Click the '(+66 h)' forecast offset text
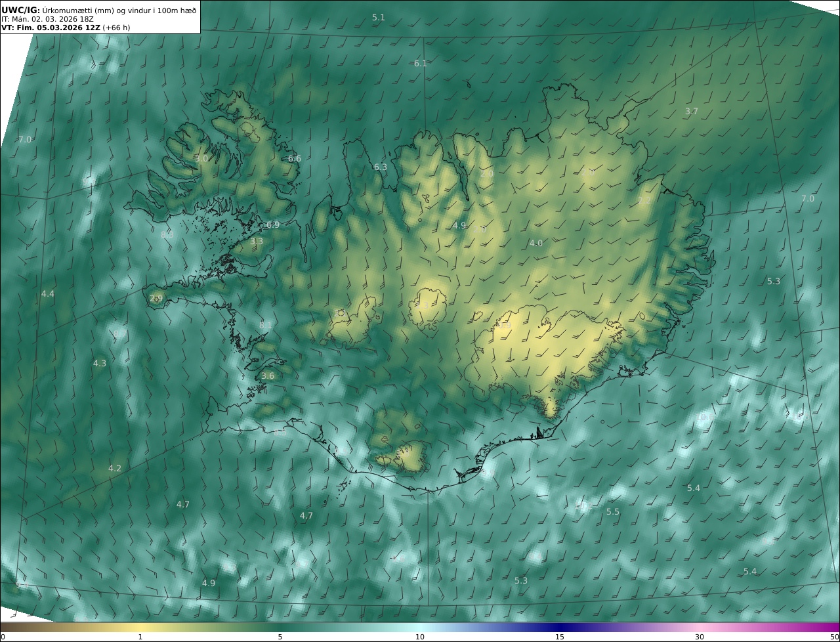 pyautogui.click(x=117, y=28)
